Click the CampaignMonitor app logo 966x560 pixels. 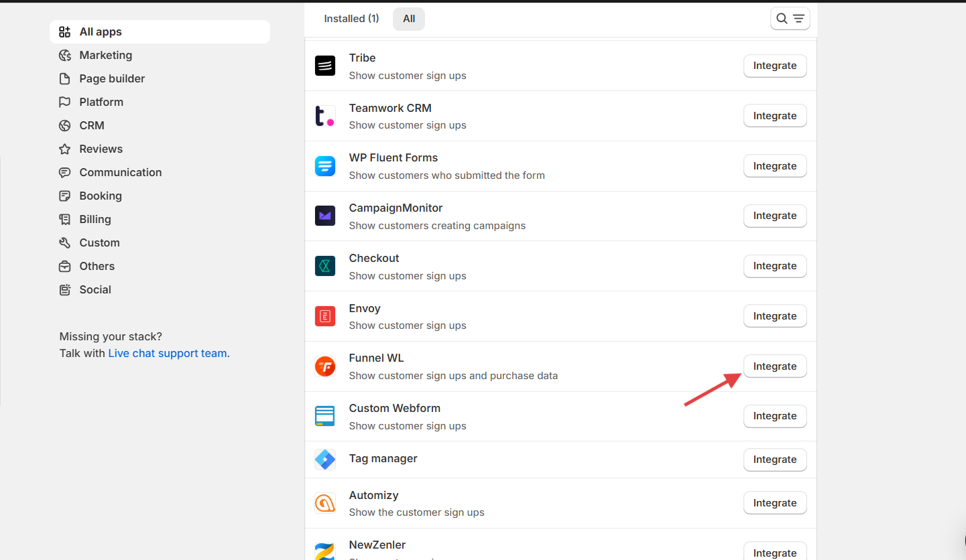tap(325, 216)
